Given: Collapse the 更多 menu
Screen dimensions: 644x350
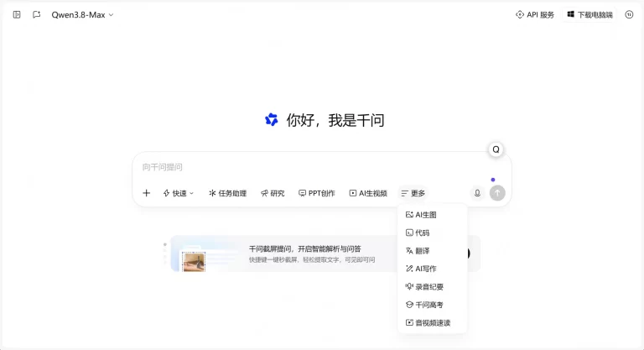Looking at the screenshot, I should click(413, 193).
